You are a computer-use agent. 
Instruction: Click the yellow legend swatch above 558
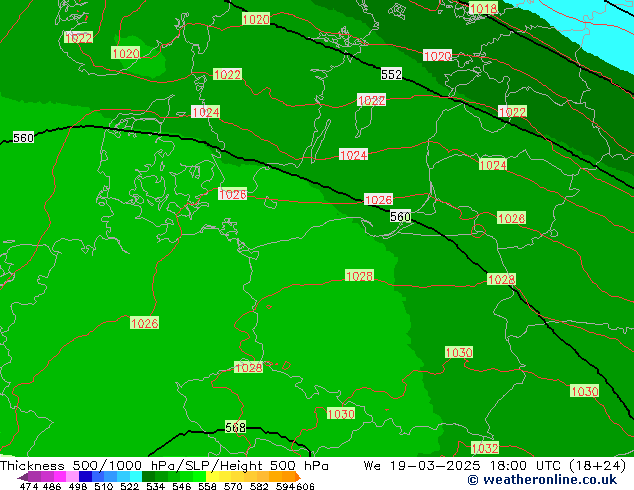click(213, 476)
